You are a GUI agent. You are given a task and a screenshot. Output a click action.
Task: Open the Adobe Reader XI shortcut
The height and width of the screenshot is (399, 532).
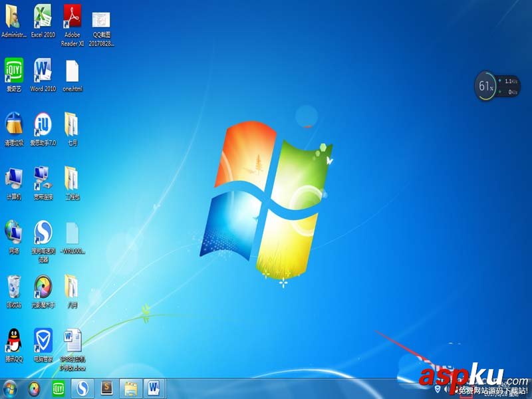(72, 25)
